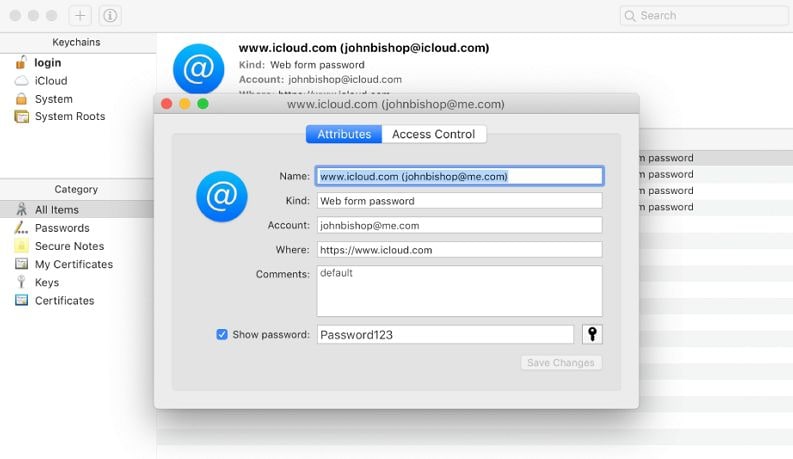Click the Search field in toolbar
Image resolution: width=793 pixels, height=459 pixels.
[704, 16]
